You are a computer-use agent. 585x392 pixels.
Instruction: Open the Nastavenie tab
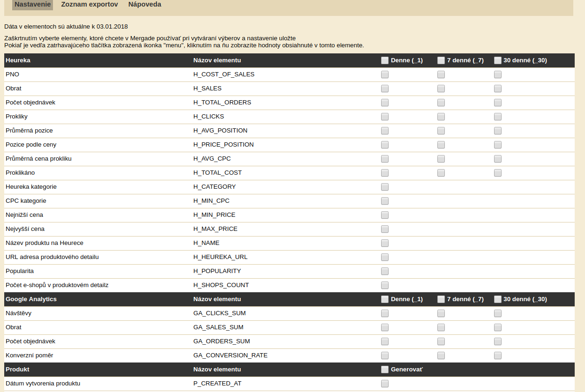click(32, 4)
